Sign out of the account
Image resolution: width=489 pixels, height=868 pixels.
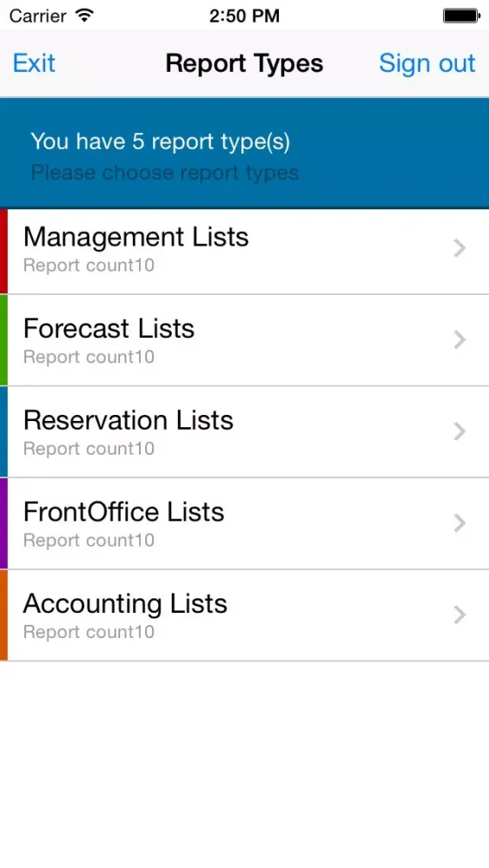[x=427, y=63]
